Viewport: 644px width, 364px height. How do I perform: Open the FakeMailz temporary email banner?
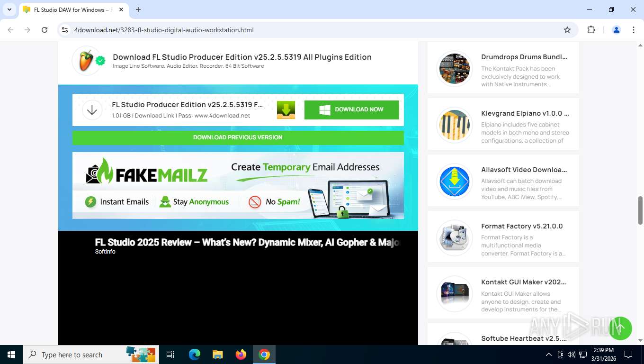(x=238, y=185)
